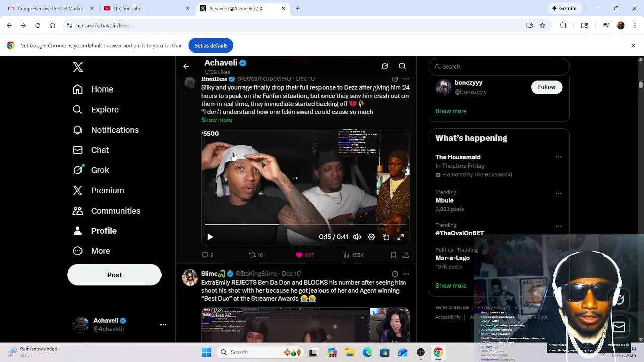The height and width of the screenshot is (362, 644).
Task: Open media controls icon in Chrome toolbar
Action: click(606, 25)
